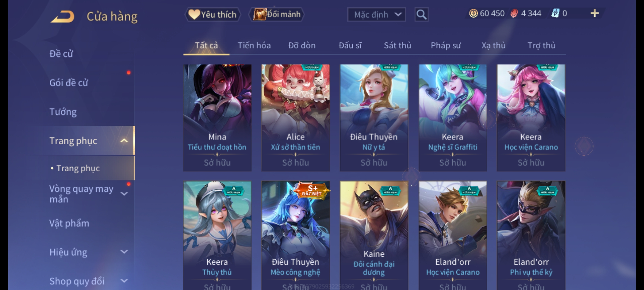Expand Vòng quay may mắn section

click(x=124, y=194)
